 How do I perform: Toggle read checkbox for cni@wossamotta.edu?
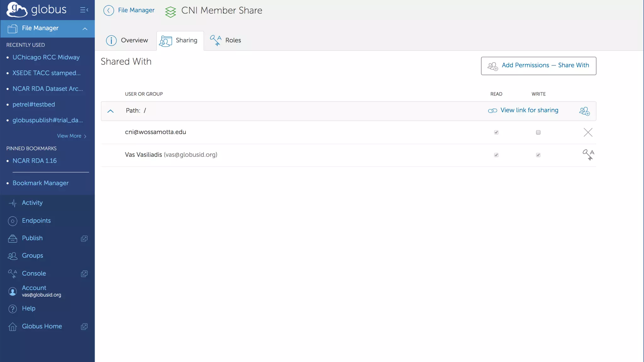click(x=496, y=132)
